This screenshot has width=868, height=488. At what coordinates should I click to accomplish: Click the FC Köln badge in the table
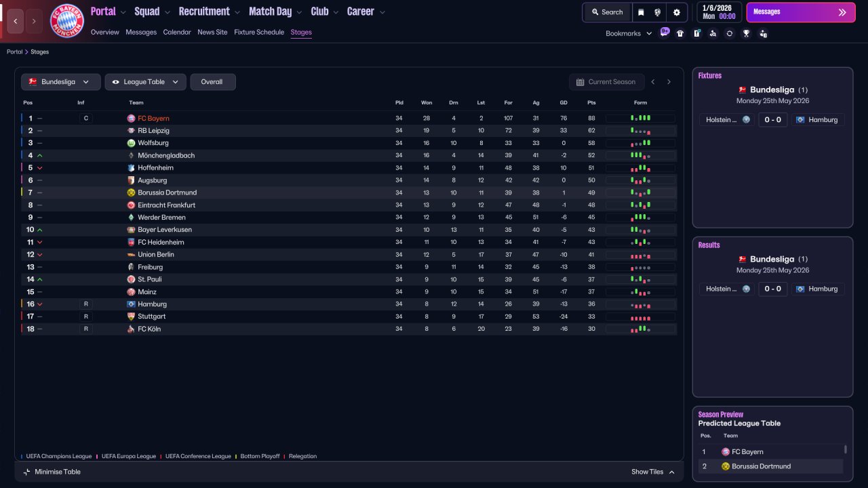[x=131, y=329]
